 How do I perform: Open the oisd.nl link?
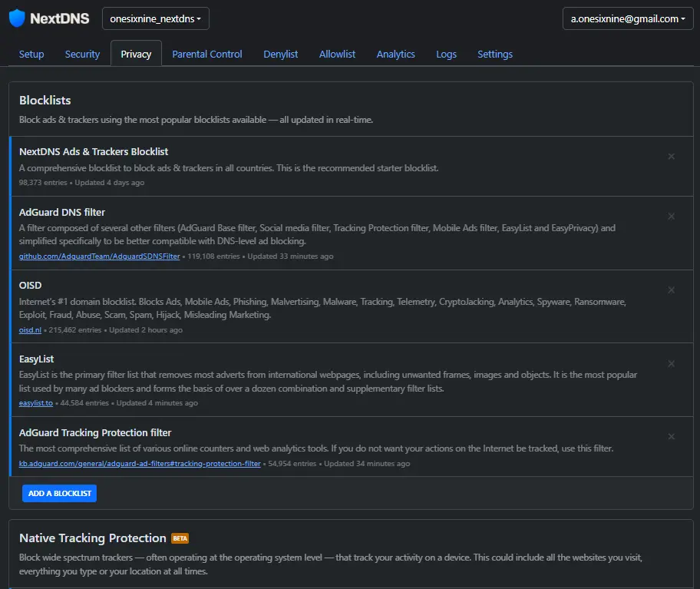pos(30,330)
